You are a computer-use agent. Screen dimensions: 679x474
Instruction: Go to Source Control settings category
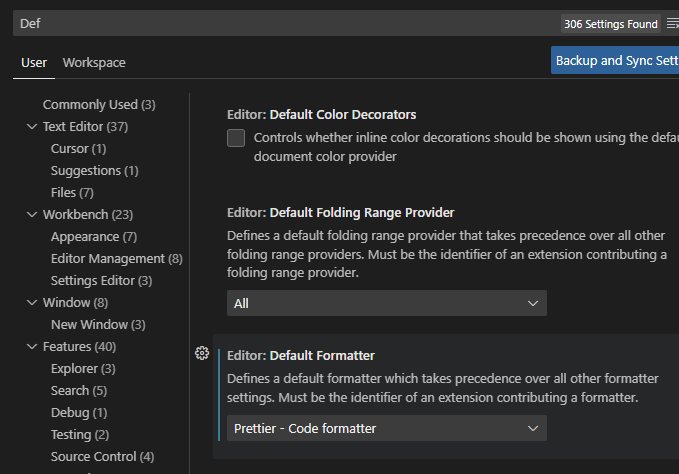pyautogui.click(x=102, y=457)
